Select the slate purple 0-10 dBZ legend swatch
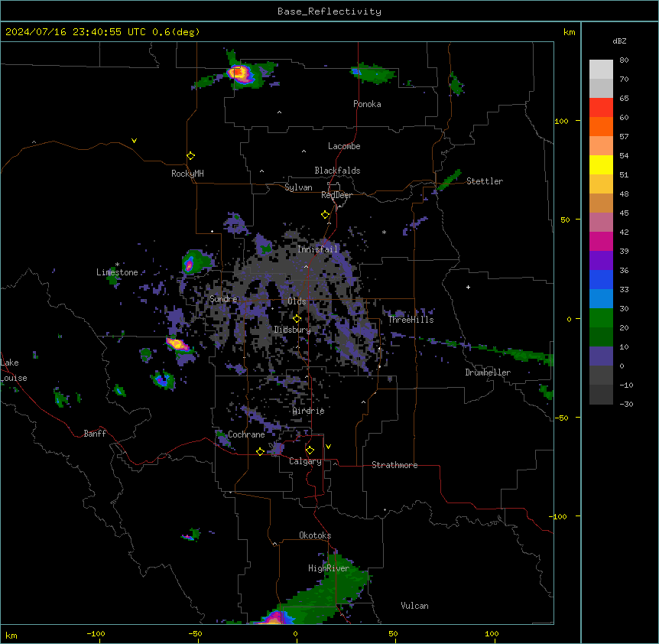The height and width of the screenshot is (644, 659). [601, 356]
